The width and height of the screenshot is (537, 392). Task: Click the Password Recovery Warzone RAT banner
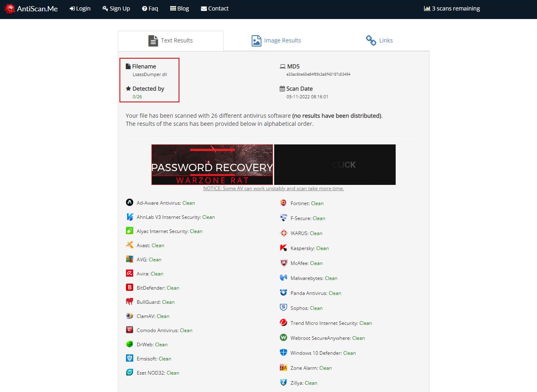pyautogui.click(x=212, y=165)
